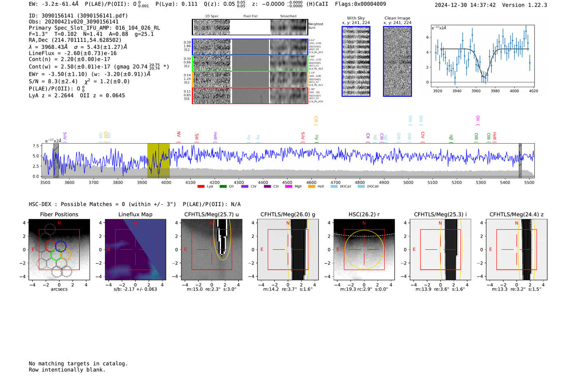Select the blue-outlined 2D fiber spectrum row
576x392 pixels.
pyautogui.click(x=250, y=47)
